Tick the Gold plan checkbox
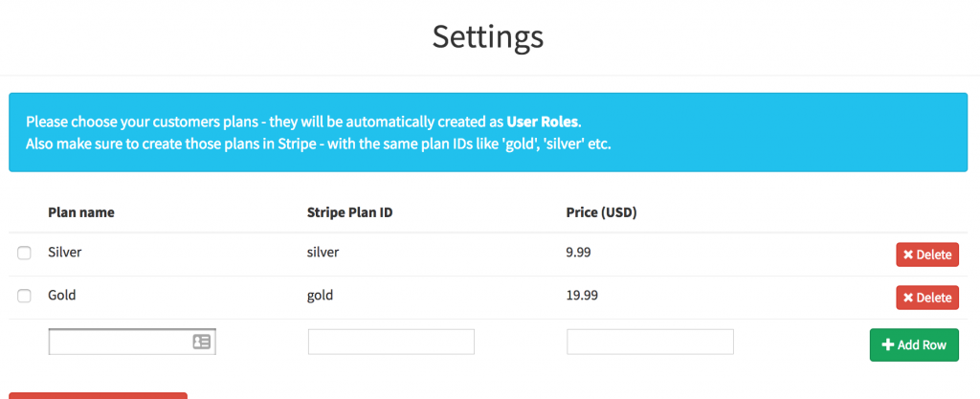Image resolution: width=980 pixels, height=399 pixels. 24,297
